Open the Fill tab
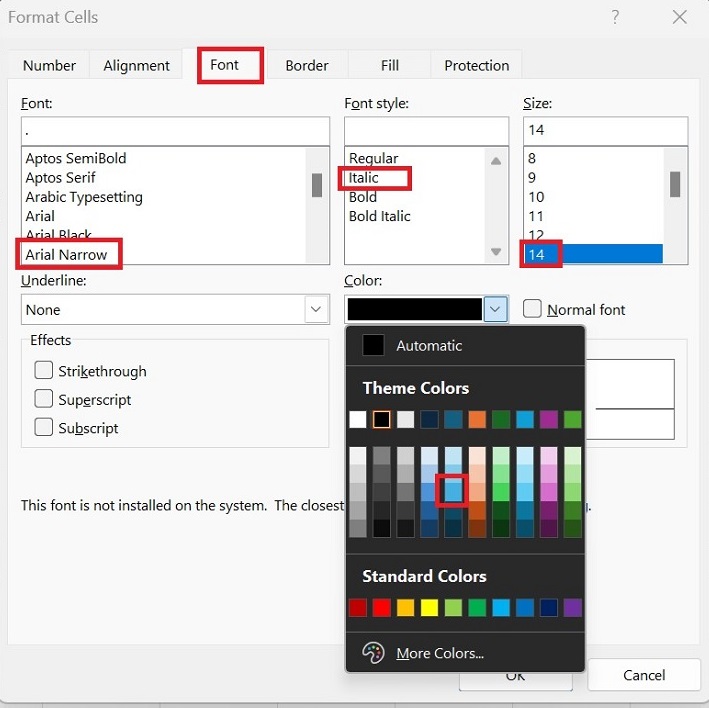Viewport: 709px width, 708px height. 389,66
